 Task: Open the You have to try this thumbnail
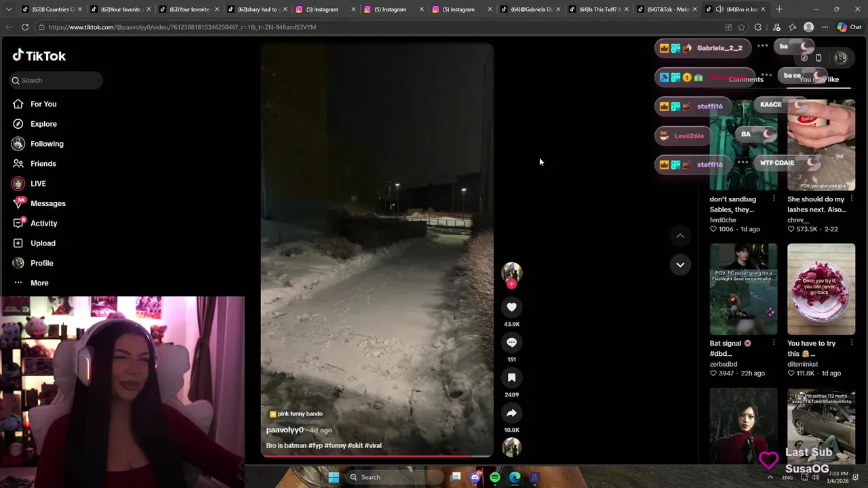(x=821, y=289)
